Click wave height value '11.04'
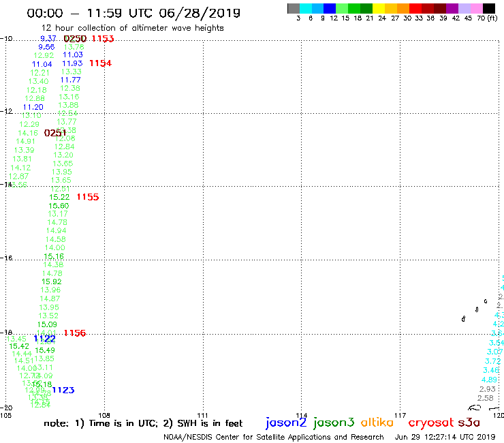Viewport: 504px width, 443px height. [x=42, y=64]
